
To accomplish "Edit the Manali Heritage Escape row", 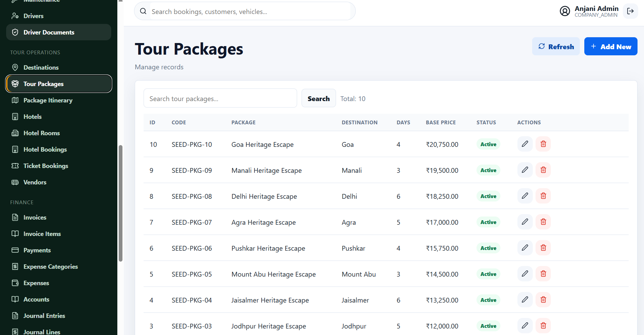I will (x=525, y=170).
